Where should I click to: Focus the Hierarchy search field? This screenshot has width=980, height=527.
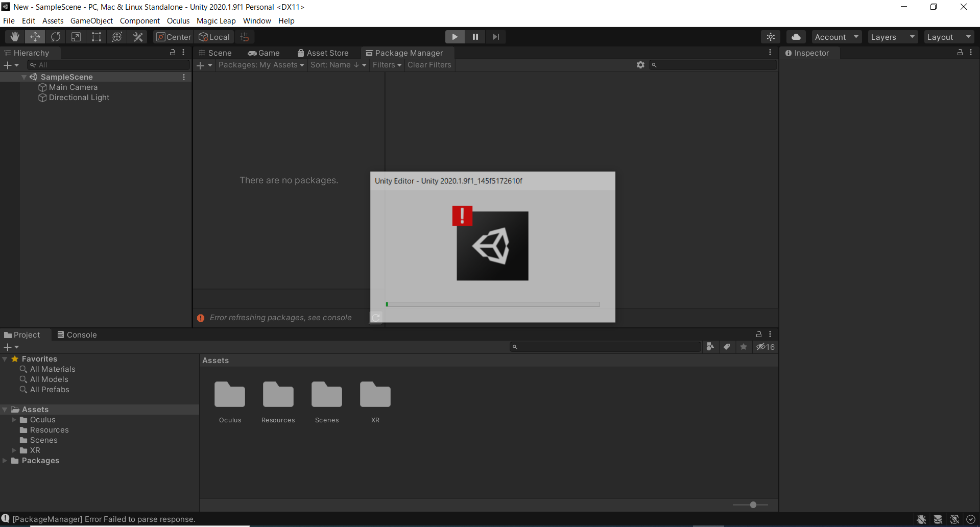(x=108, y=65)
